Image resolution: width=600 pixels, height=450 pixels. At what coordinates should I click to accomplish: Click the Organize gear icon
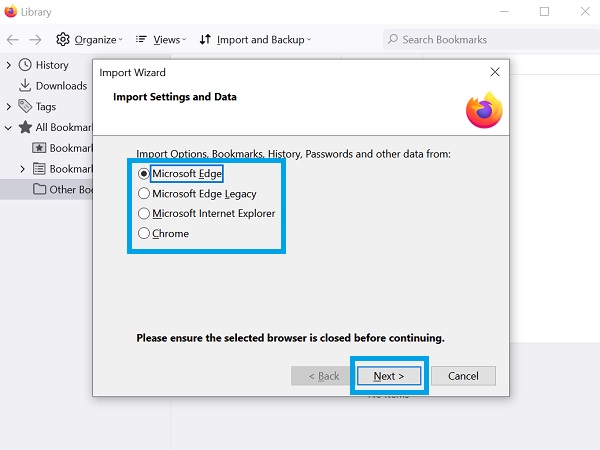click(x=63, y=40)
